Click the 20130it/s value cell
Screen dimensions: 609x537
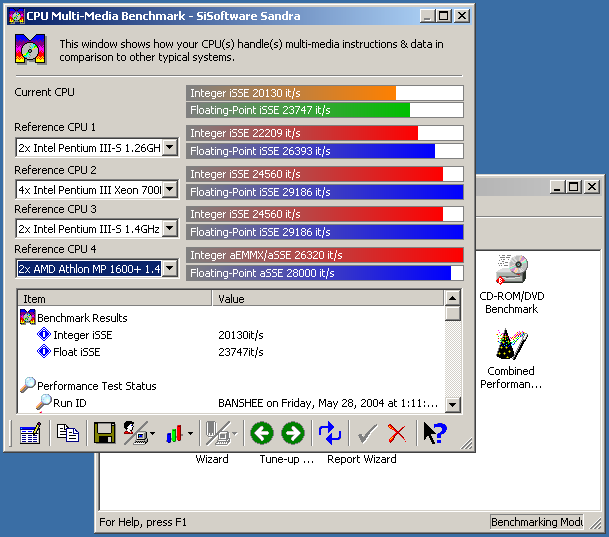(x=241, y=335)
